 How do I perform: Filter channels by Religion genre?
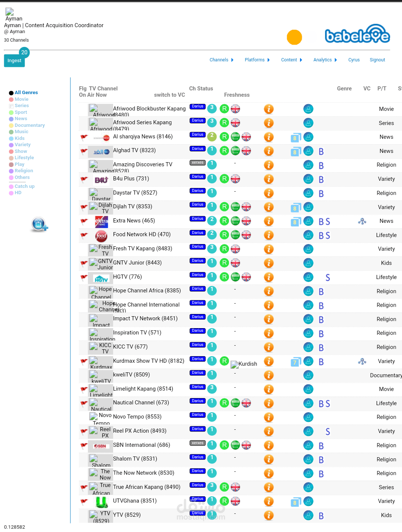(x=24, y=171)
